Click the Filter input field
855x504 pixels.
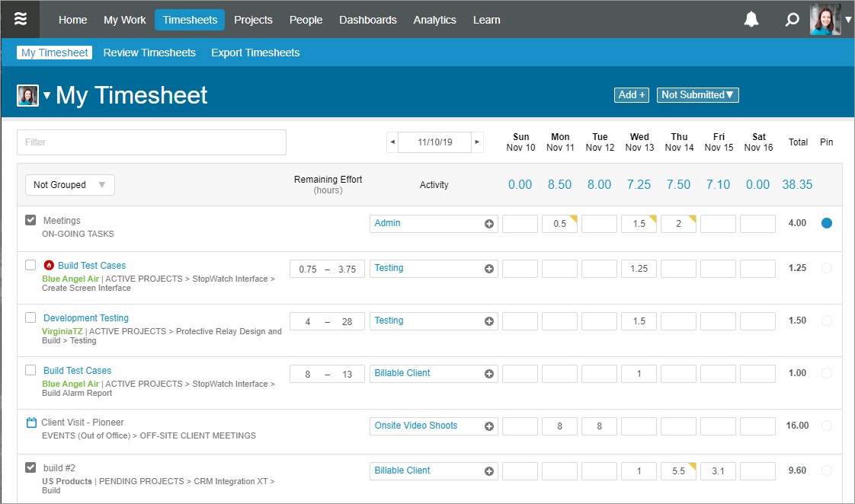[x=152, y=142]
